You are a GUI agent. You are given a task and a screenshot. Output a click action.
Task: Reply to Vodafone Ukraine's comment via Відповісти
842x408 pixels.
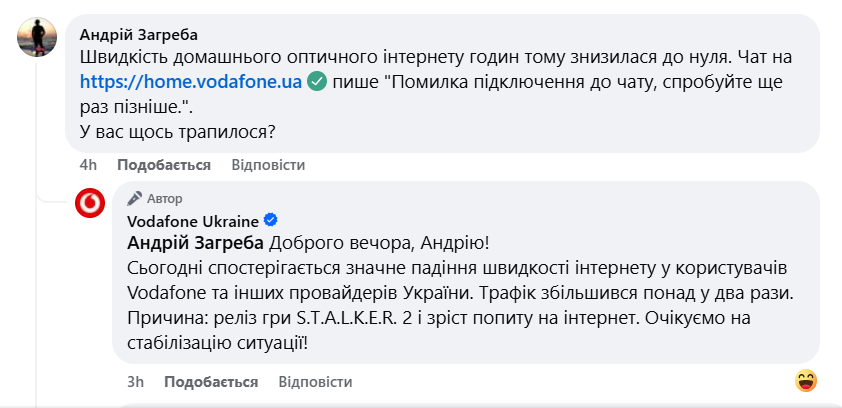click(x=315, y=382)
